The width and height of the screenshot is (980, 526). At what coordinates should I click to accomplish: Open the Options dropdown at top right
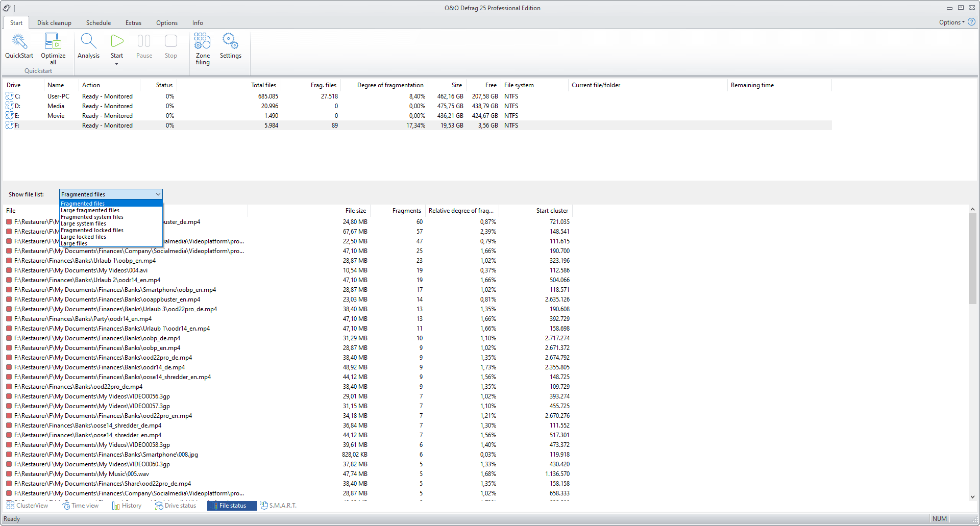click(952, 22)
